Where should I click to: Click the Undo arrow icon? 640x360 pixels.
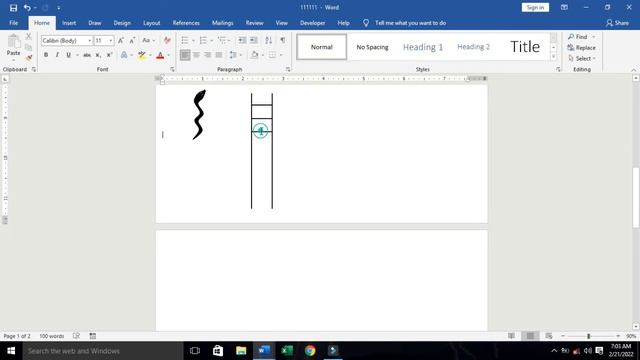point(27,7)
